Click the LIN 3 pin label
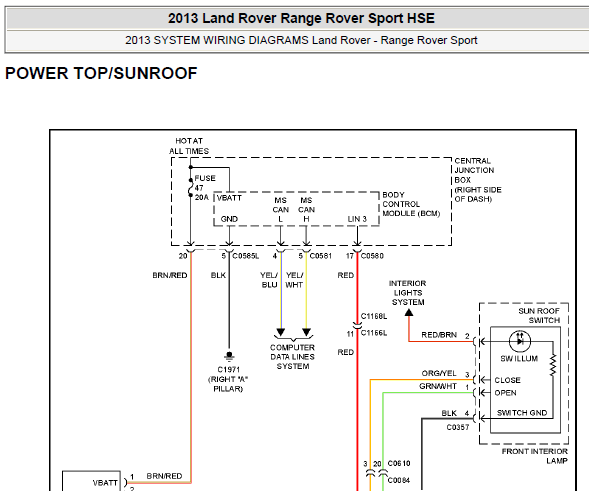Viewport: 589px width, 491px height. point(357,219)
